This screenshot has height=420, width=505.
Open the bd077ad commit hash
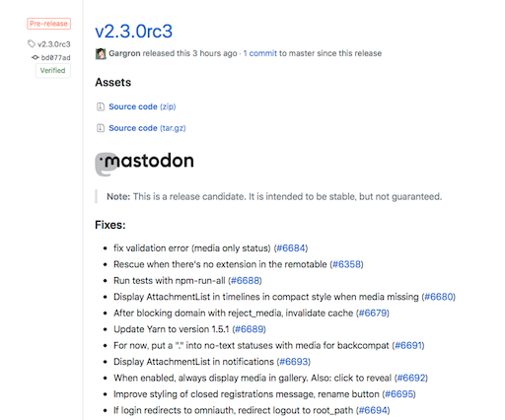tap(55, 57)
